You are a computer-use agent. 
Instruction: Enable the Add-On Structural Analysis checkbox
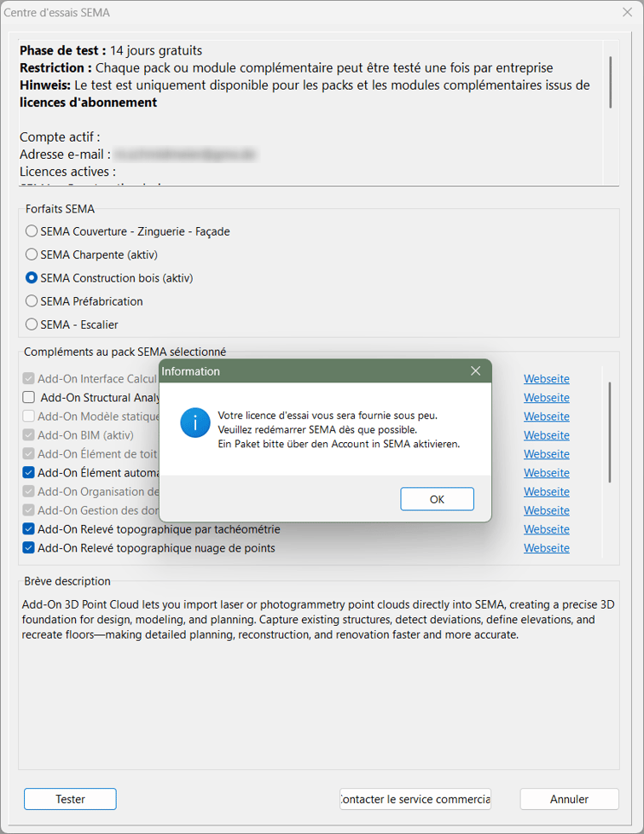pyautogui.click(x=29, y=398)
